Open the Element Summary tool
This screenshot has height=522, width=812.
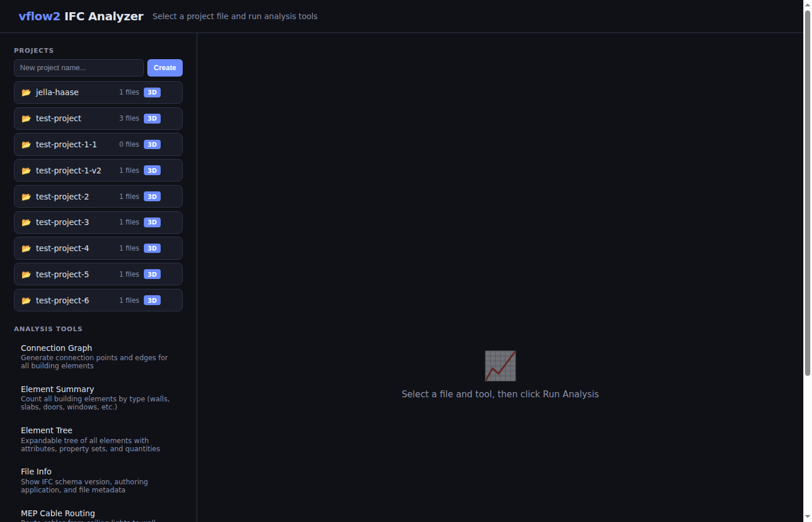(x=57, y=389)
